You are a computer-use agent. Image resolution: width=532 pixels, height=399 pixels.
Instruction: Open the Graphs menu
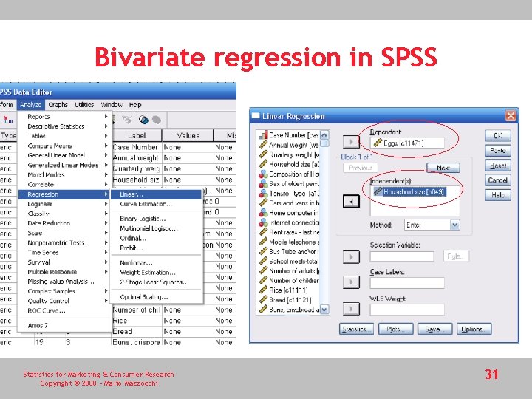[x=58, y=105]
